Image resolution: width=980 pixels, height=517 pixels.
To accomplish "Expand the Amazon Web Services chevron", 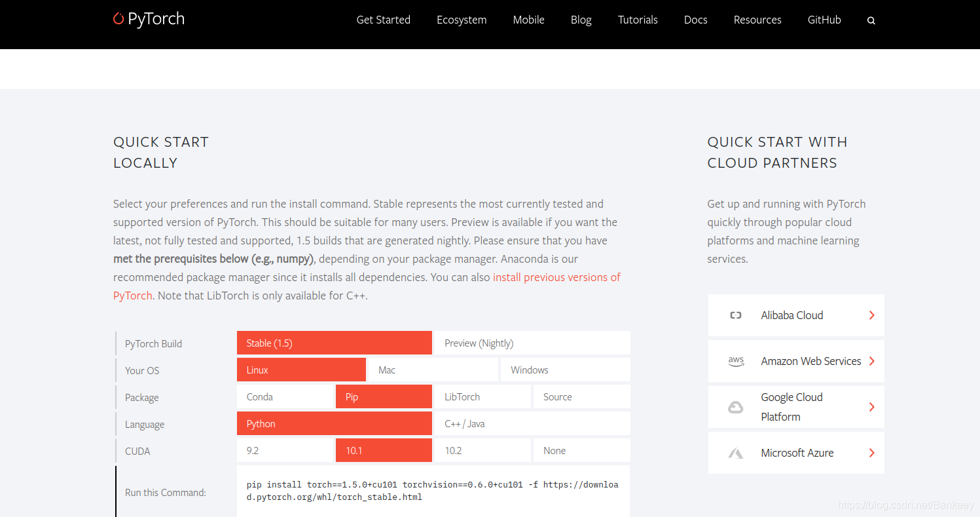I will click(871, 361).
